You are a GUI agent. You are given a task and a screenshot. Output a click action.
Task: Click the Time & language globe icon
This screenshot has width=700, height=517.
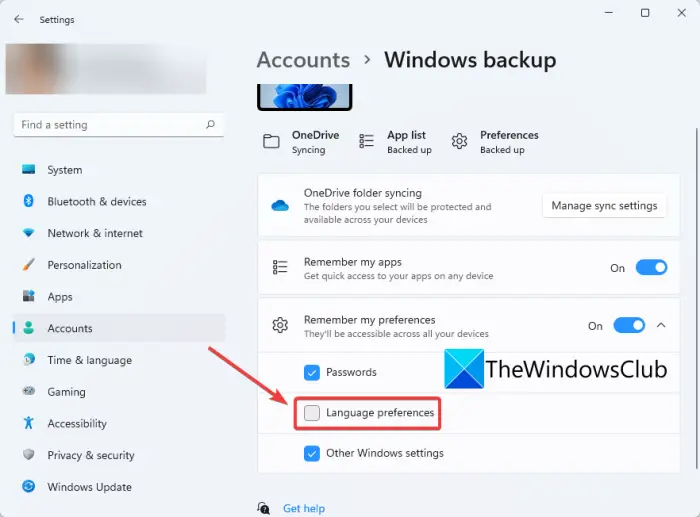click(x=29, y=359)
